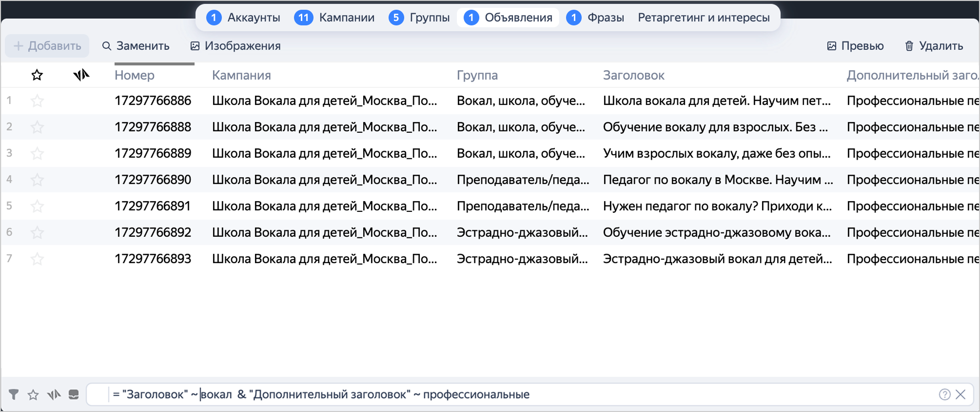
Task: Switch to the Кампании tab
Action: point(334,18)
